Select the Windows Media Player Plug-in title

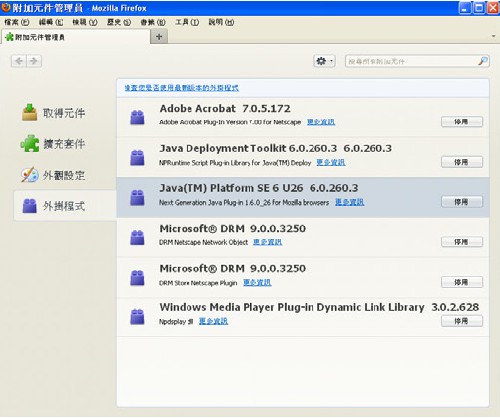[x=319, y=307]
